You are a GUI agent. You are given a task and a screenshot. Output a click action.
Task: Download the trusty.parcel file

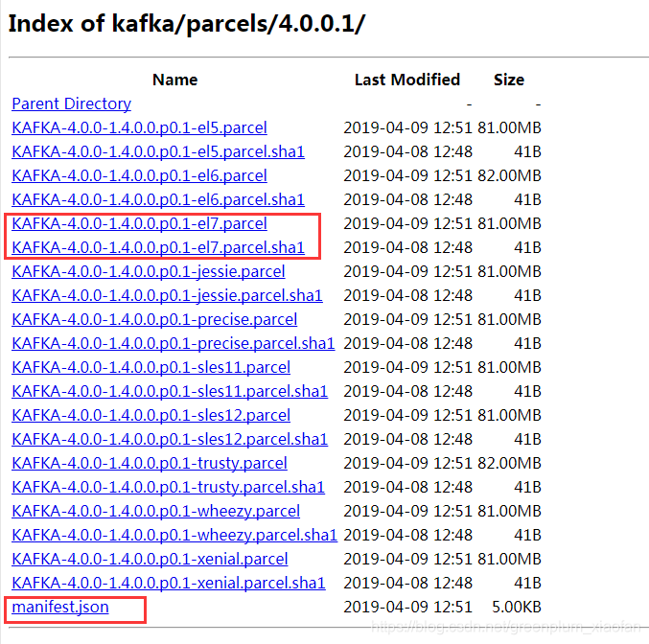(x=150, y=464)
